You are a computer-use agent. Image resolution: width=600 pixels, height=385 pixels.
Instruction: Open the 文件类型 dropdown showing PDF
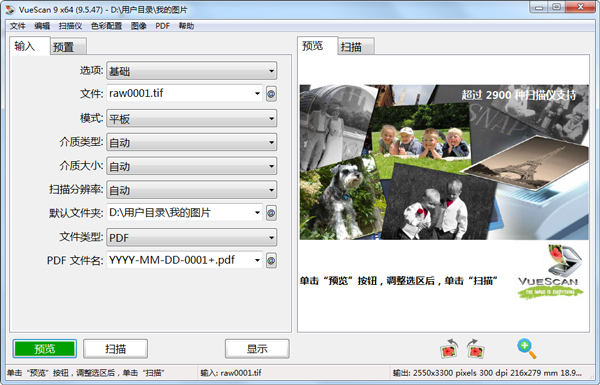pos(192,238)
